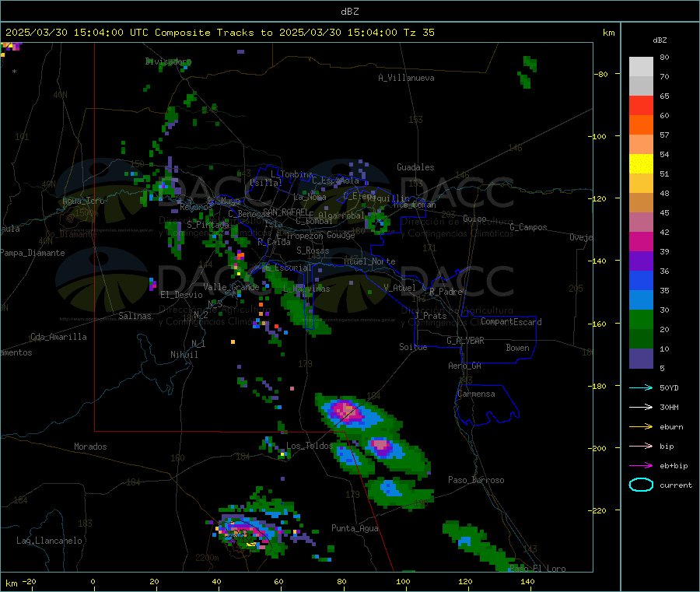Click the Lag.Llancanelo map label
The image size is (700, 592).
49,541
